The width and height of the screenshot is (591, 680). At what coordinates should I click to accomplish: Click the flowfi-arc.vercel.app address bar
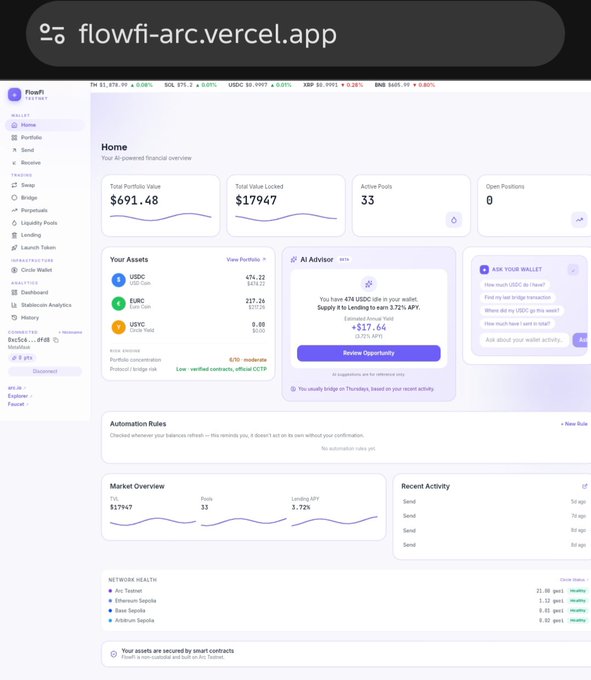click(295, 34)
